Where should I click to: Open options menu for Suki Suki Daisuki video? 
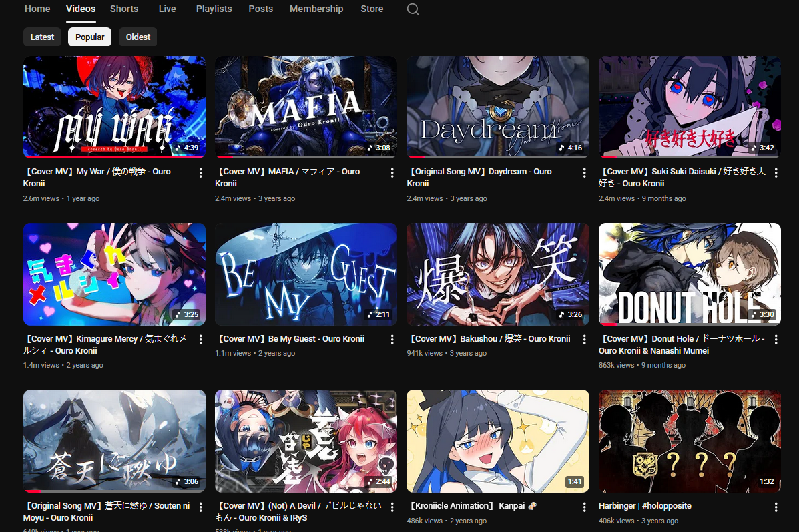click(x=776, y=173)
